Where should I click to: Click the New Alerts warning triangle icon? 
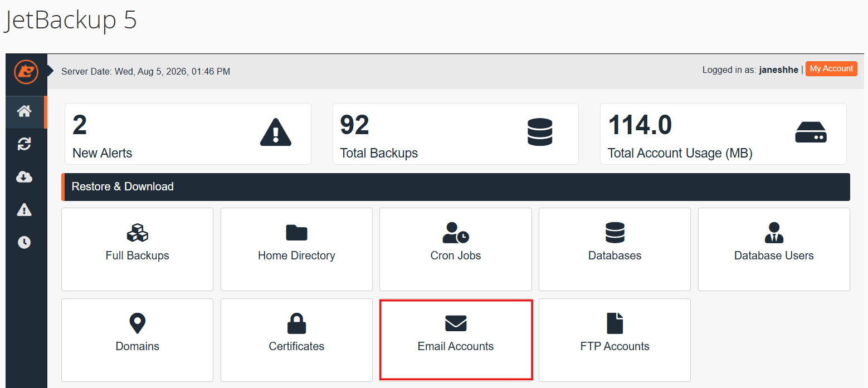(x=276, y=134)
